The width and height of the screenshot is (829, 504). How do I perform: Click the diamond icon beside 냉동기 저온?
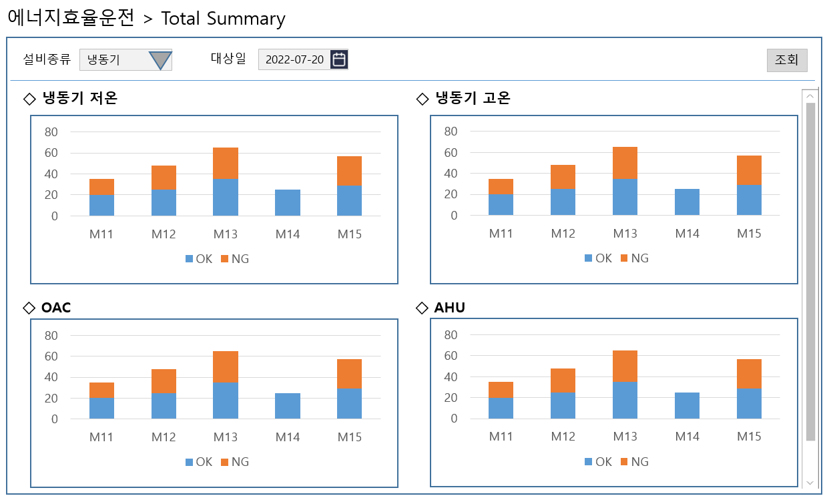point(29,99)
